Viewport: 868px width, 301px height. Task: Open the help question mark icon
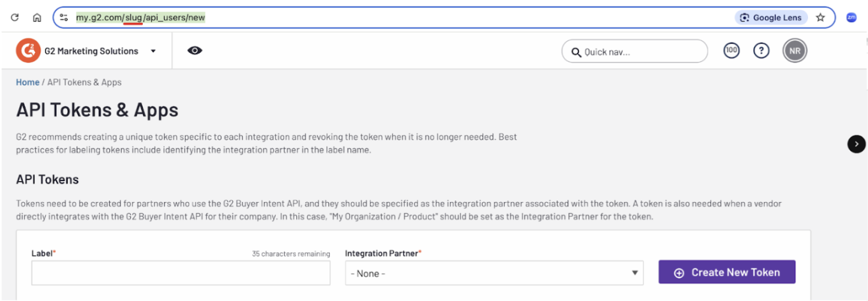pyautogui.click(x=761, y=51)
